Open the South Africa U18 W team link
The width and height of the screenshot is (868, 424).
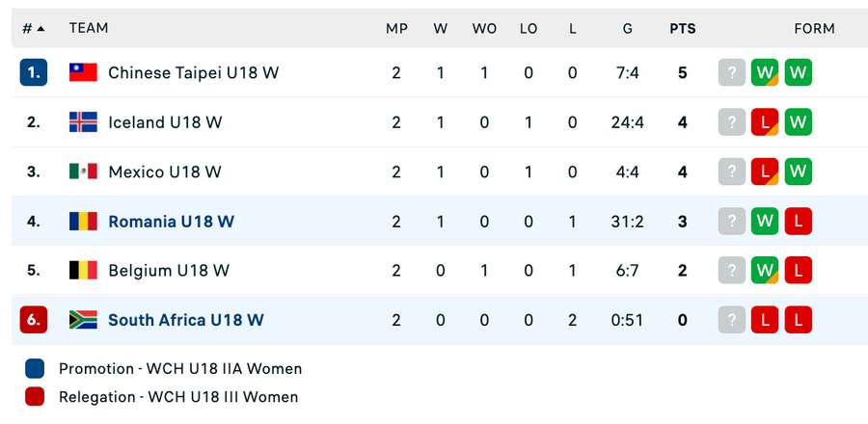185,320
